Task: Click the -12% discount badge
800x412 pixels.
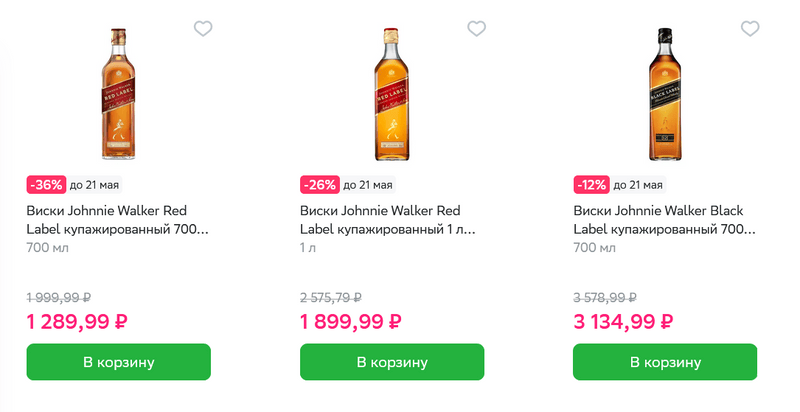Action: point(593,185)
